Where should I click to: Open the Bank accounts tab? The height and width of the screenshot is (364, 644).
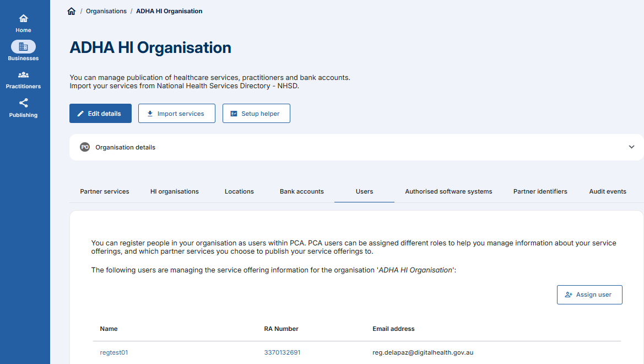point(302,192)
